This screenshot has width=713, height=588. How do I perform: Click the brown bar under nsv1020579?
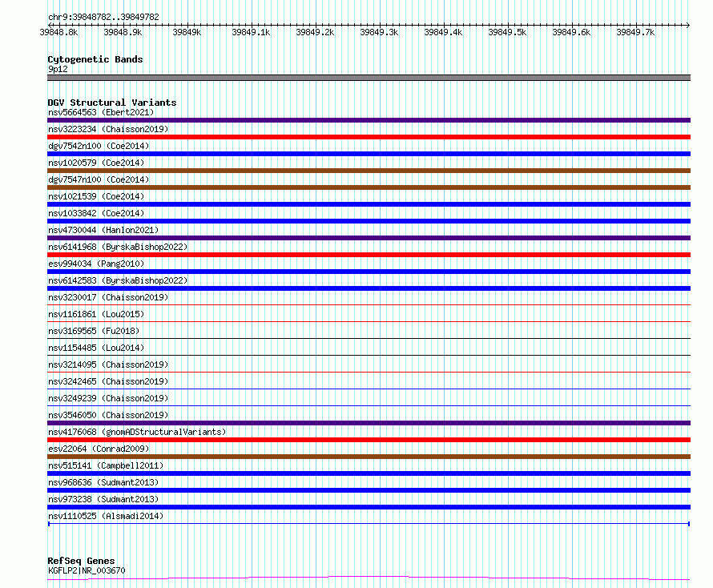point(369,171)
